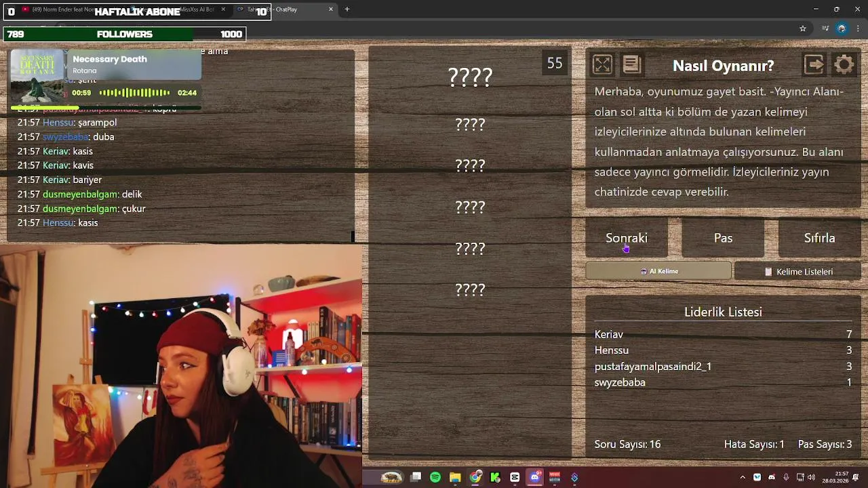Select Henssu in the leaderboard
This screenshot has height=488, width=868.
pyautogui.click(x=723, y=350)
